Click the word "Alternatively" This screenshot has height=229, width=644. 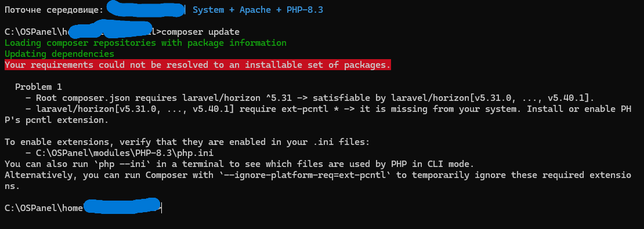coord(41,175)
